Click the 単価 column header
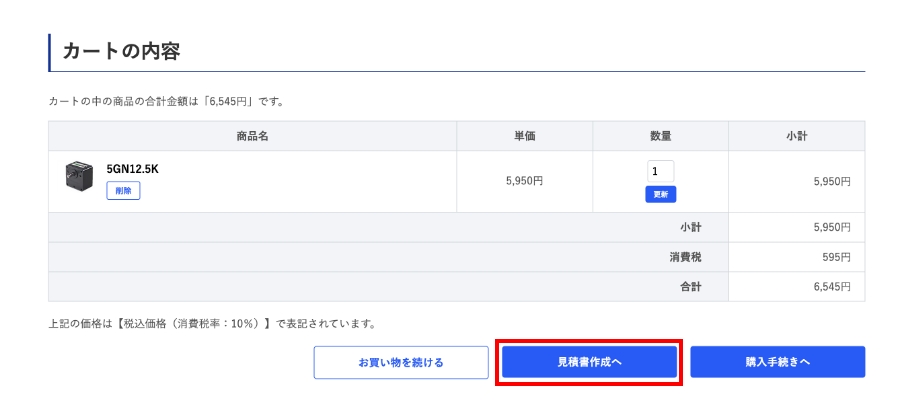Viewport: 904px width, 417px height. click(x=525, y=136)
